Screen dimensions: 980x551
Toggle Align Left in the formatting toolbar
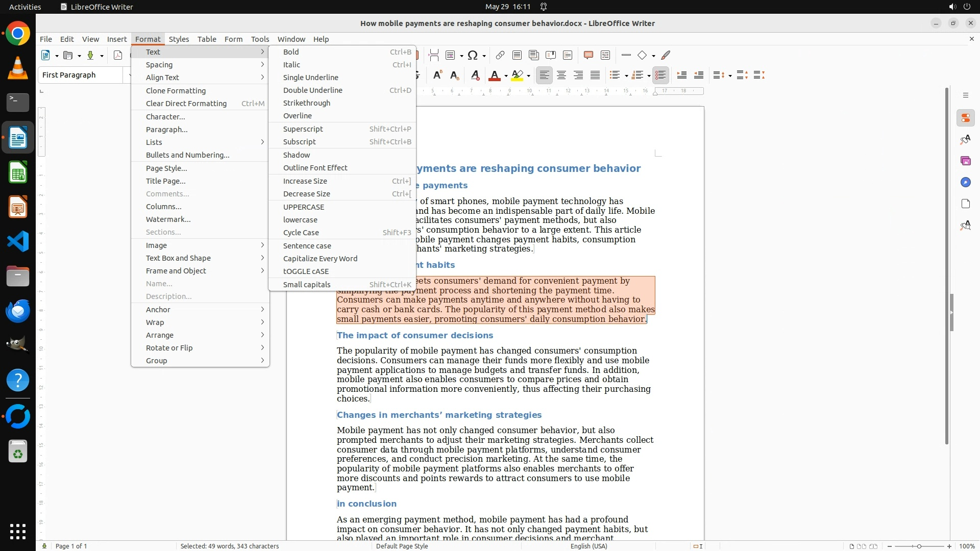click(x=545, y=76)
